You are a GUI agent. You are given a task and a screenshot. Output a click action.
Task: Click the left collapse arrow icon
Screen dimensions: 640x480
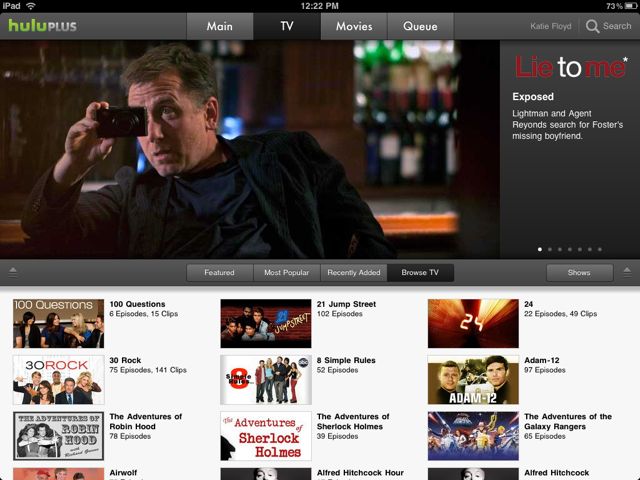[13, 272]
